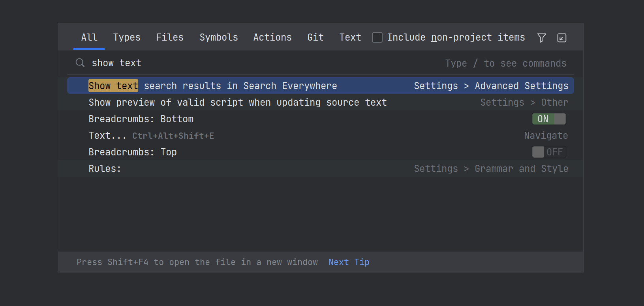The width and height of the screenshot is (644, 306).
Task: Open the Types tab
Action: point(126,37)
